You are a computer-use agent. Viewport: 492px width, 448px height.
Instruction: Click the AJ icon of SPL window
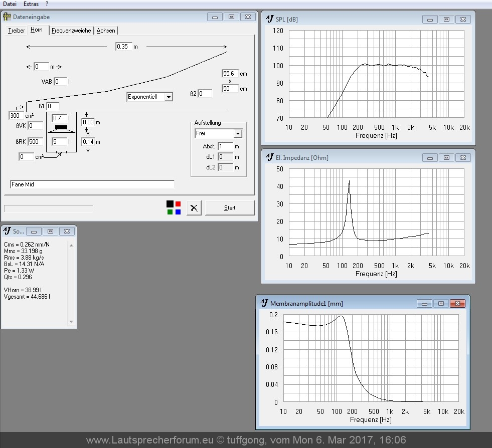click(x=269, y=19)
